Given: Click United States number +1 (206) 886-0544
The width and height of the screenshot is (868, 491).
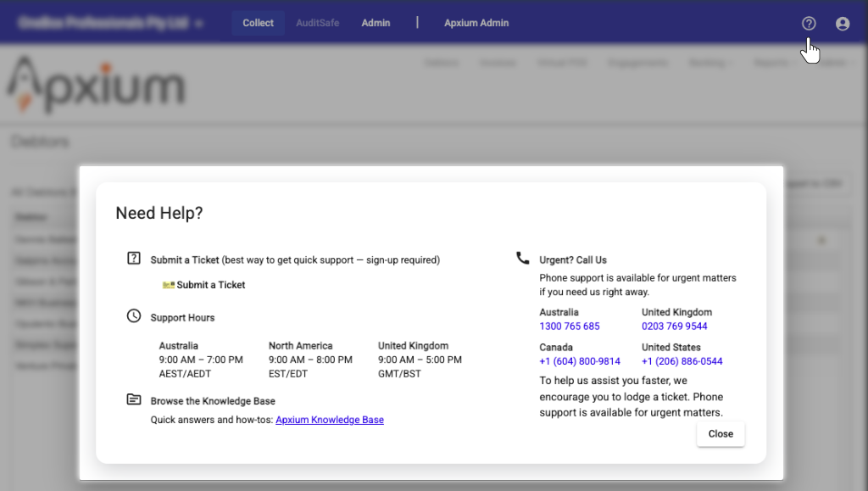Looking at the screenshot, I should click(682, 361).
